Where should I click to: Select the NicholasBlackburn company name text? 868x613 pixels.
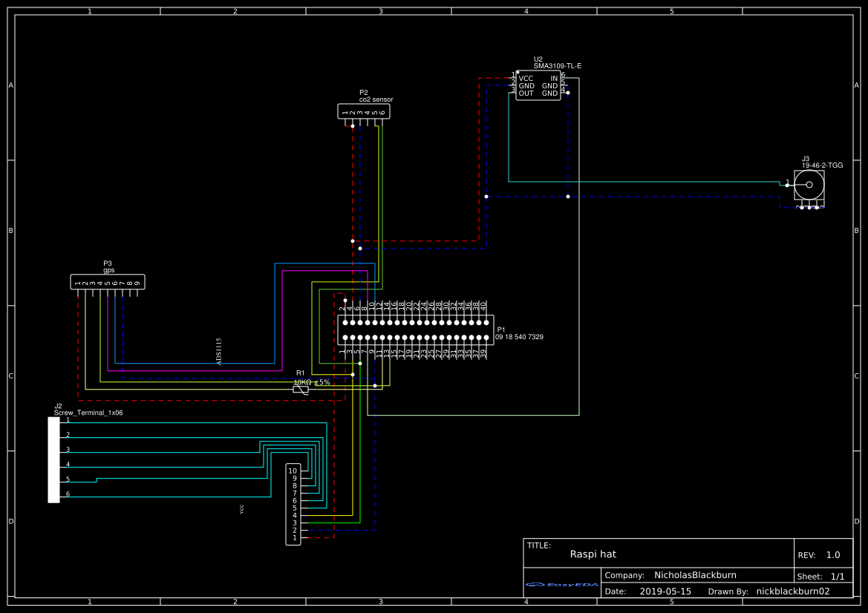694,575
